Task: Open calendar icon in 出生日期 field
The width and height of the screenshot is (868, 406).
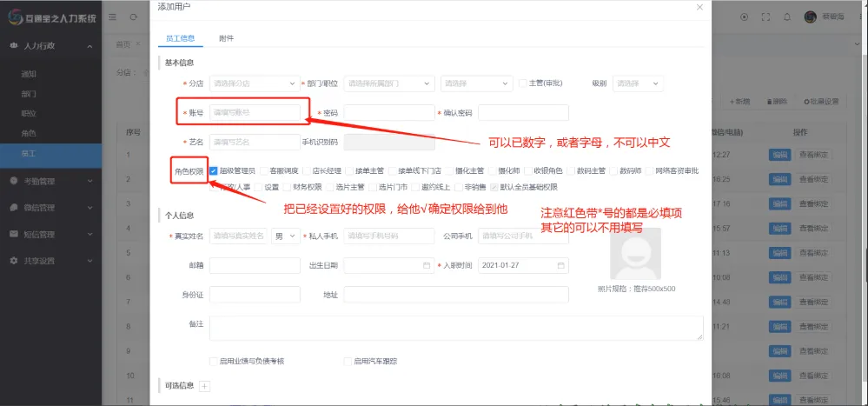Action: pos(427,265)
